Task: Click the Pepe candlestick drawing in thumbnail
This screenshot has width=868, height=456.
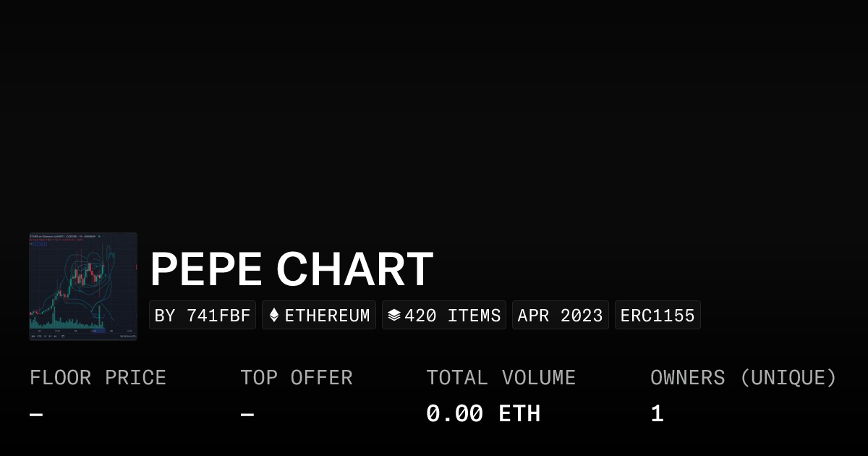Action: click(x=87, y=276)
